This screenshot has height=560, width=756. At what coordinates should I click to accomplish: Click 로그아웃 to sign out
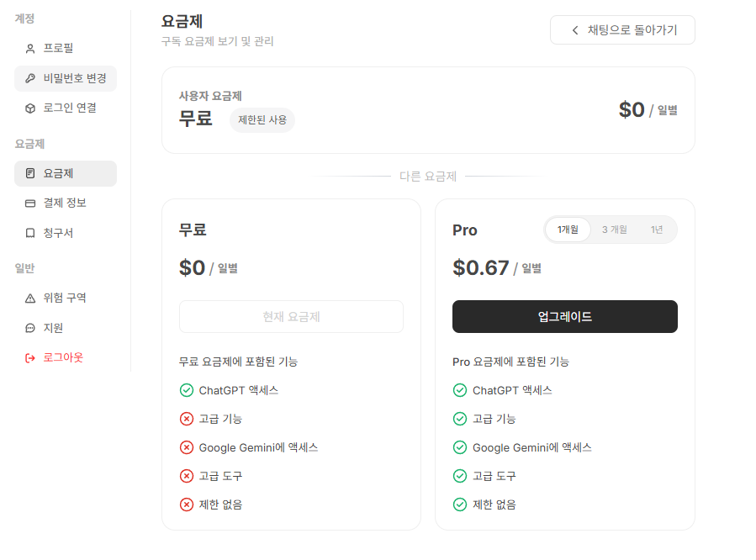pyautogui.click(x=66, y=357)
